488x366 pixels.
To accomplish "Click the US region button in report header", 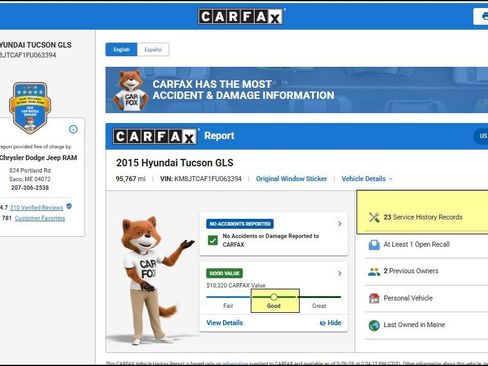I will pyautogui.click(x=481, y=136).
